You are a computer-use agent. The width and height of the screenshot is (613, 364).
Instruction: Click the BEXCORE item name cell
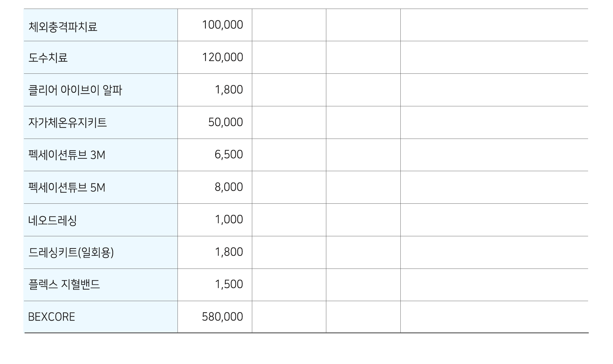click(101, 317)
